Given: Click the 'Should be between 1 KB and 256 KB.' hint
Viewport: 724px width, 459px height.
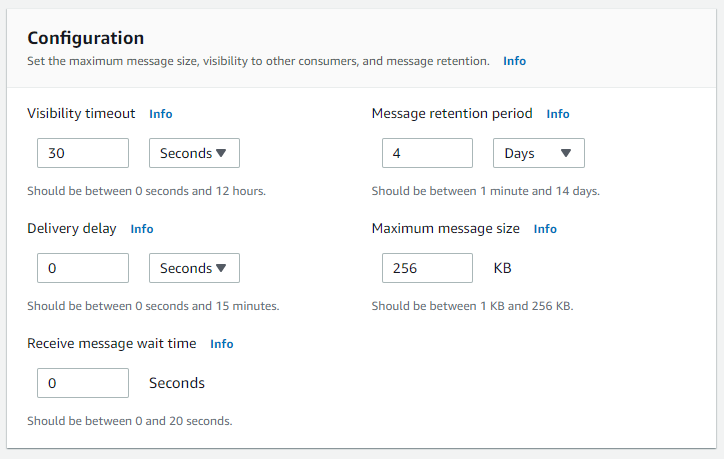Looking at the screenshot, I should 472,306.
